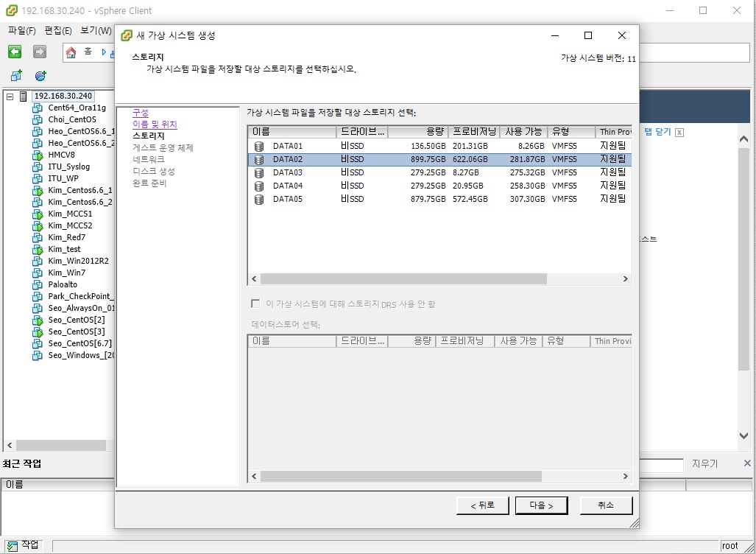Screen dimensions: 756x554
Task: Go to the 구성 wizard step link
Action: [x=140, y=113]
